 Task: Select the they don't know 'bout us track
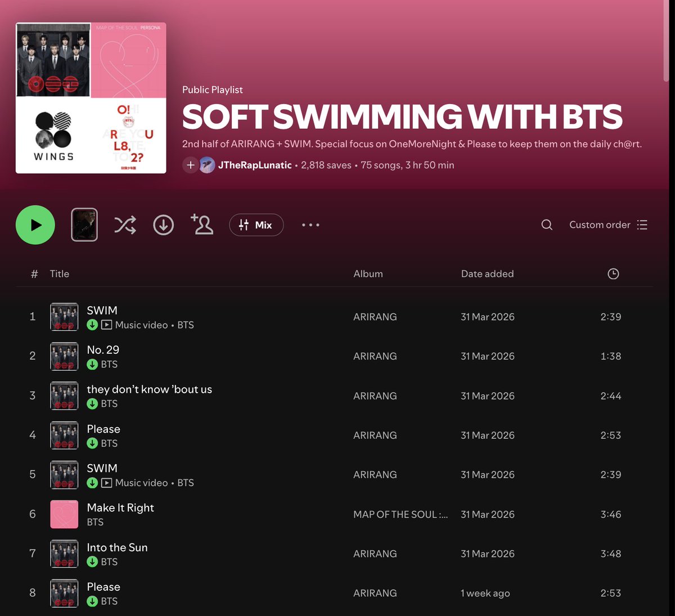pos(150,389)
